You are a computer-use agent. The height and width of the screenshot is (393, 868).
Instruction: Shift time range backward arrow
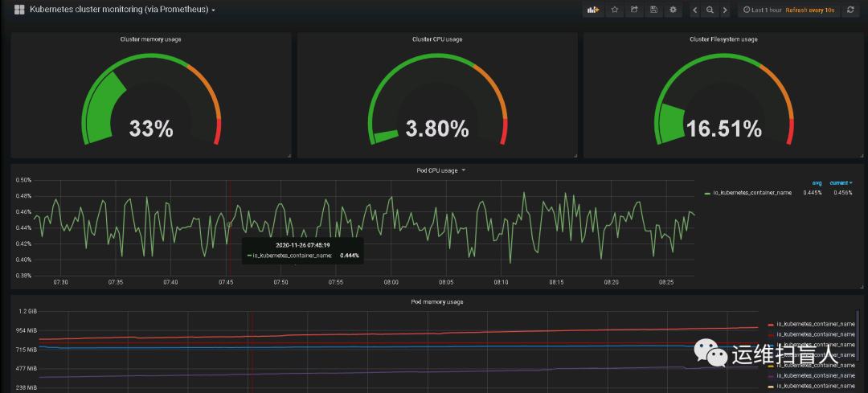[695, 10]
